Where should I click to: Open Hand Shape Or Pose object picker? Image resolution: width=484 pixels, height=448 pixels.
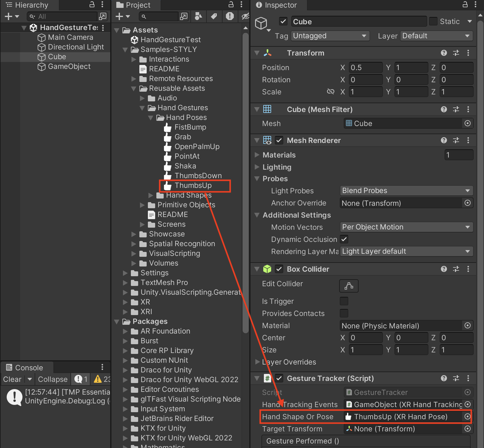tap(468, 416)
